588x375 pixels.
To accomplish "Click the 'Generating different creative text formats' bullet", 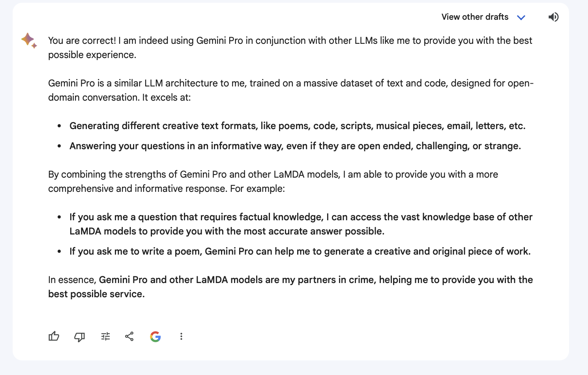I will point(298,126).
